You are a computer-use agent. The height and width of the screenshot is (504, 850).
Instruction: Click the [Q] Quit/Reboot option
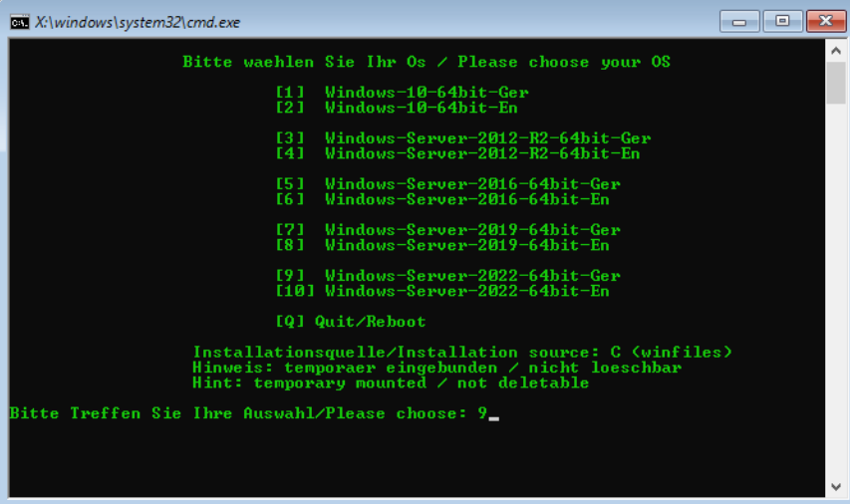tap(351, 322)
